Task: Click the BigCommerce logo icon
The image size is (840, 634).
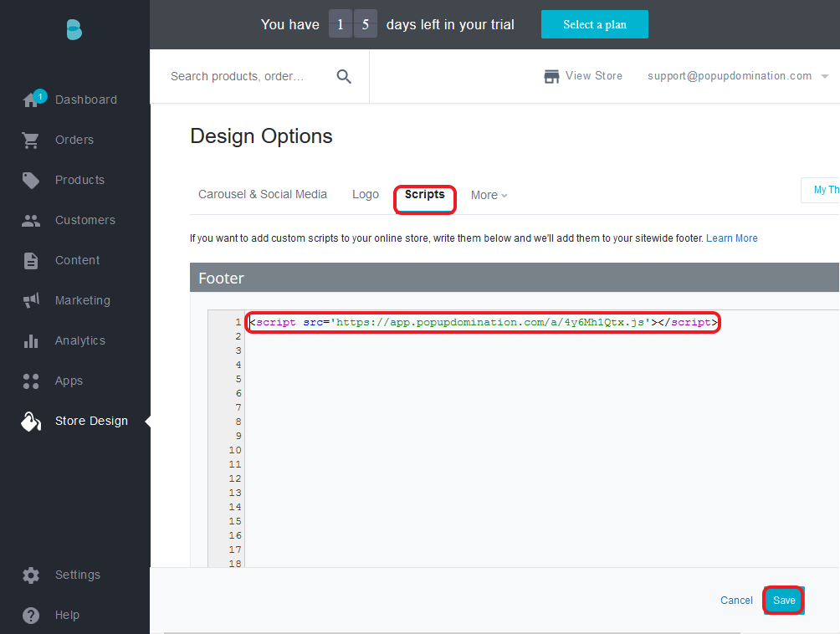Action: click(74, 29)
